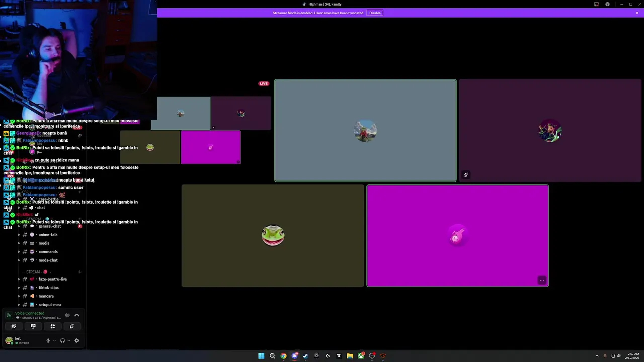Expand threads arrow beside anime-talk
The height and width of the screenshot is (362, 644).
point(19,235)
